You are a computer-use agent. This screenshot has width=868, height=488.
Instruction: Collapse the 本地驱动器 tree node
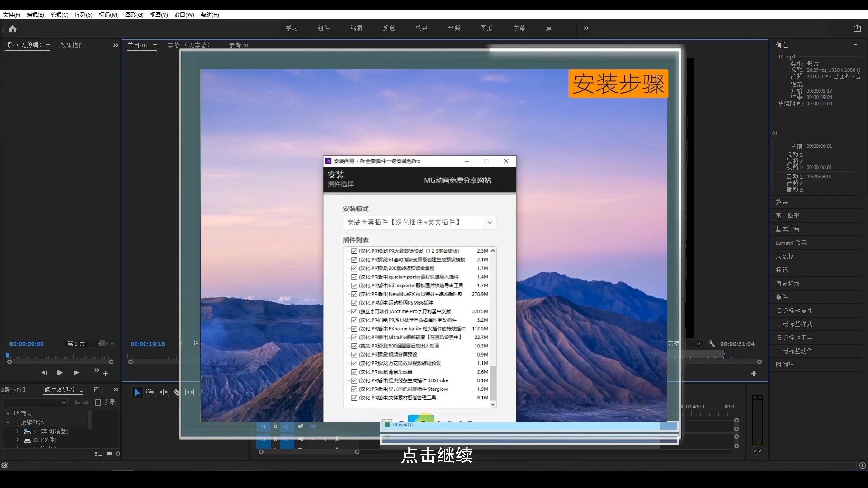pyautogui.click(x=8, y=422)
